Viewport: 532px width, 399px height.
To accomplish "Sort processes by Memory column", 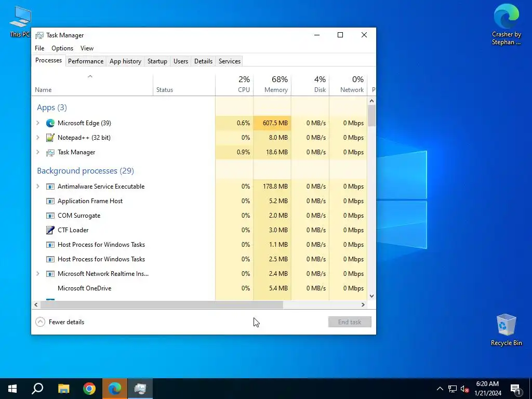I will click(x=272, y=85).
